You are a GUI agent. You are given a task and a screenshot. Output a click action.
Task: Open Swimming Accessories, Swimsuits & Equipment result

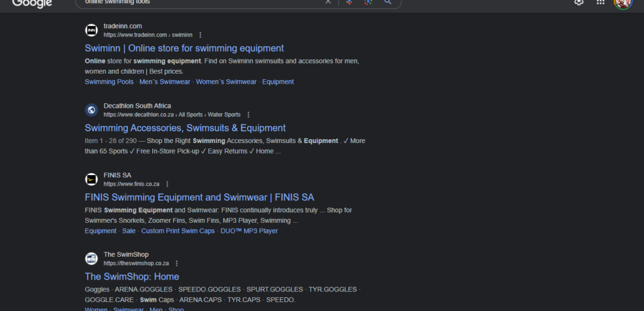tap(185, 128)
